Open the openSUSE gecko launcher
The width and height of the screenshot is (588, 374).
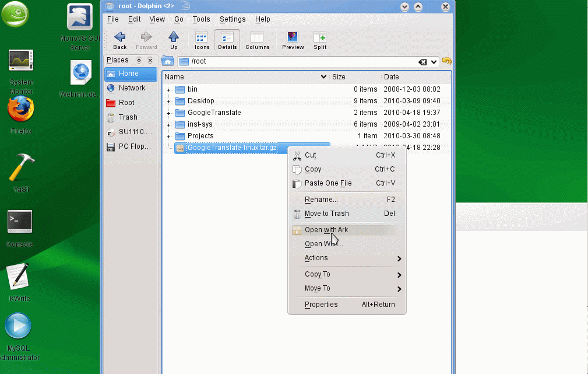coord(15,14)
